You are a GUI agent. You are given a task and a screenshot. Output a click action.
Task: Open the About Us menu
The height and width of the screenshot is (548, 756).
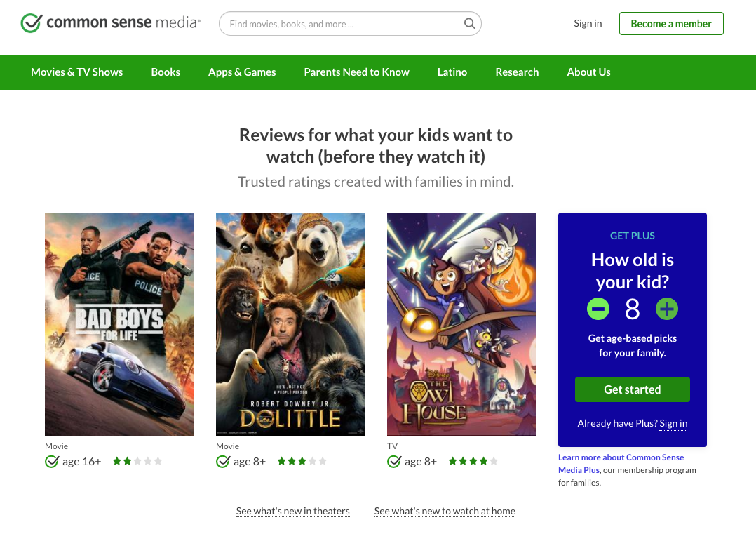[588, 72]
